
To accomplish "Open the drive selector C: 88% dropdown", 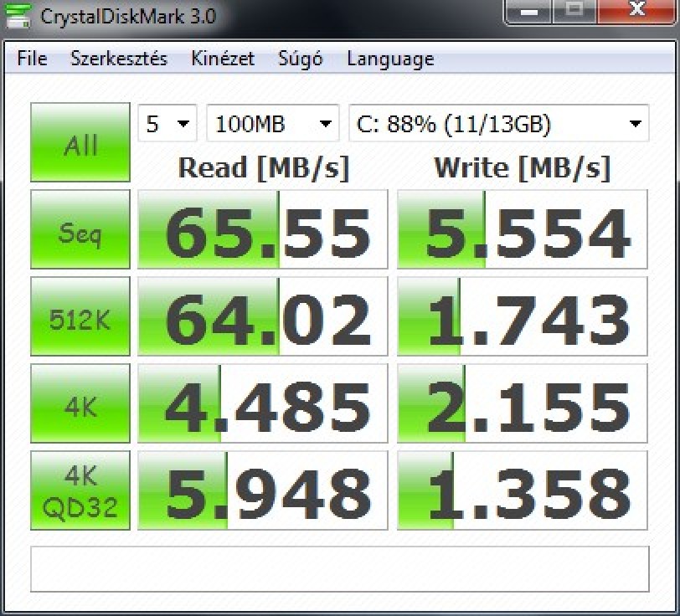I will tap(498, 125).
